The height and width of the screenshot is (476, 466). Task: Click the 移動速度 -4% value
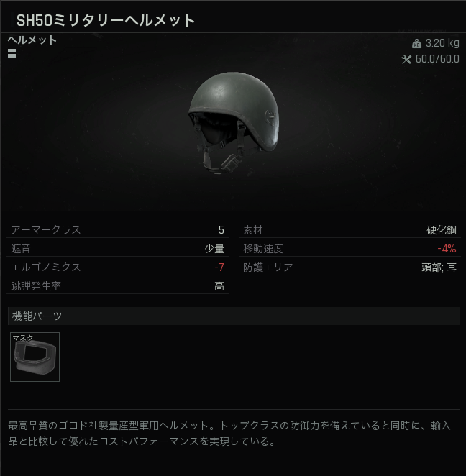(x=447, y=249)
